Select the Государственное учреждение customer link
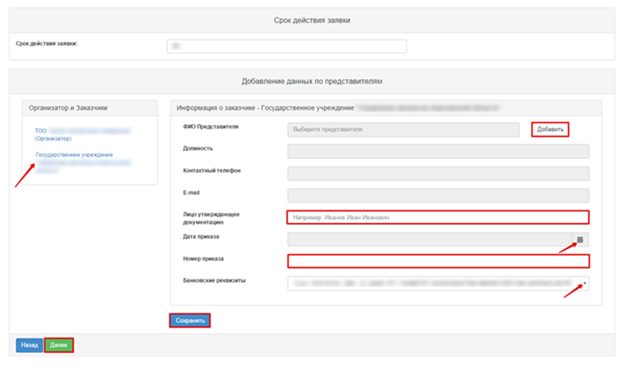This screenshot has height=368, width=624. [83, 162]
